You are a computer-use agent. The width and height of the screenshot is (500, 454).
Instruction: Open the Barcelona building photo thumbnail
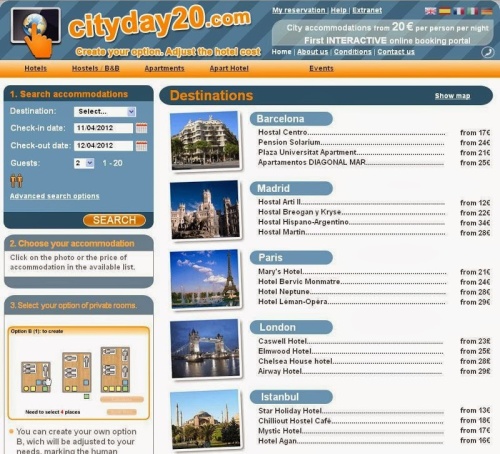pyautogui.click(x=206, y=141)
